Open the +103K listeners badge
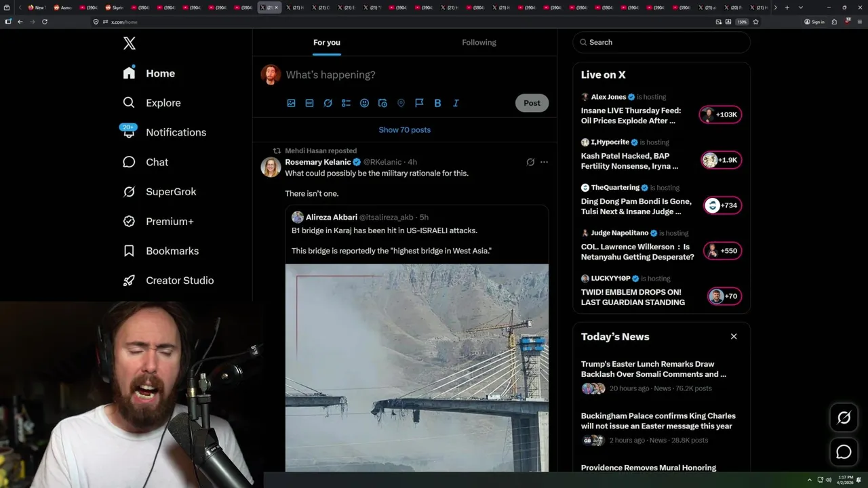This screenshot has height=488, width=868. tap(721, 115)
